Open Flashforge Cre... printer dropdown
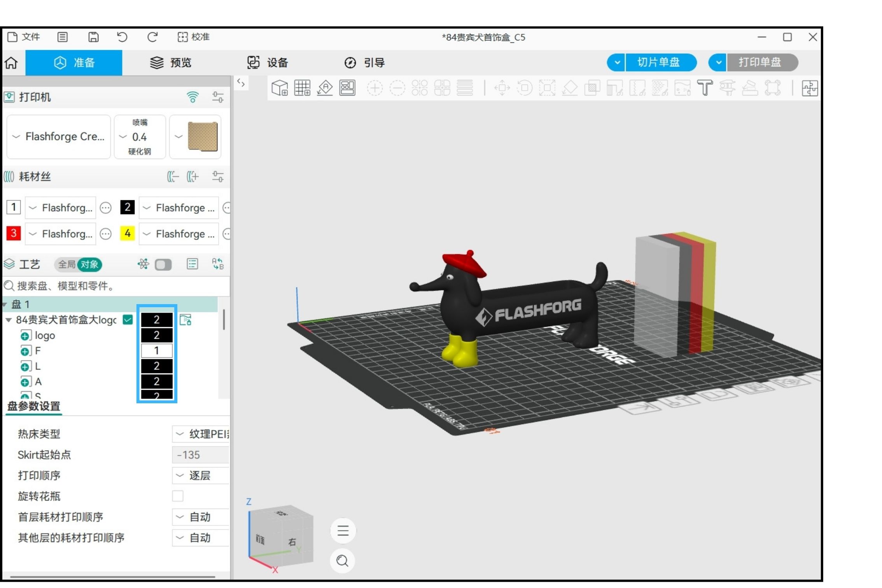This screenshot has height=588, width=882. 59,136
